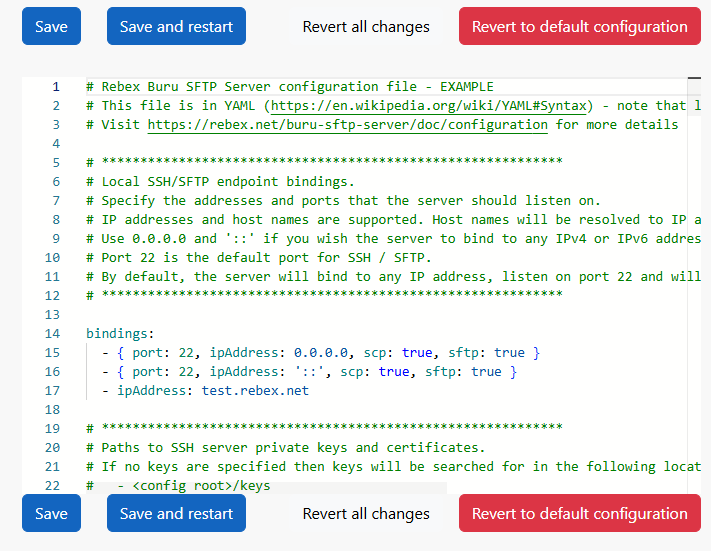The image size is (711, 551).
Task: Click bottom Revert to default configuration button
Action: click(x=580, y=513)
